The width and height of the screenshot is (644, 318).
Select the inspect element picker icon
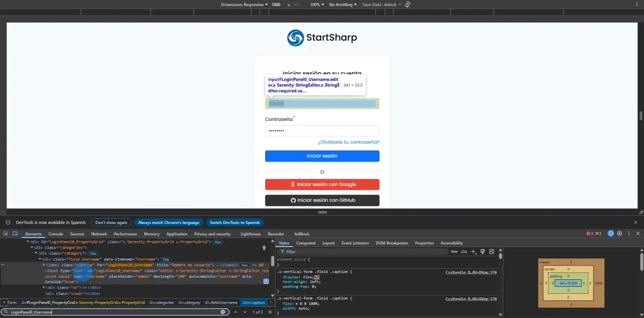pos(5,234)
